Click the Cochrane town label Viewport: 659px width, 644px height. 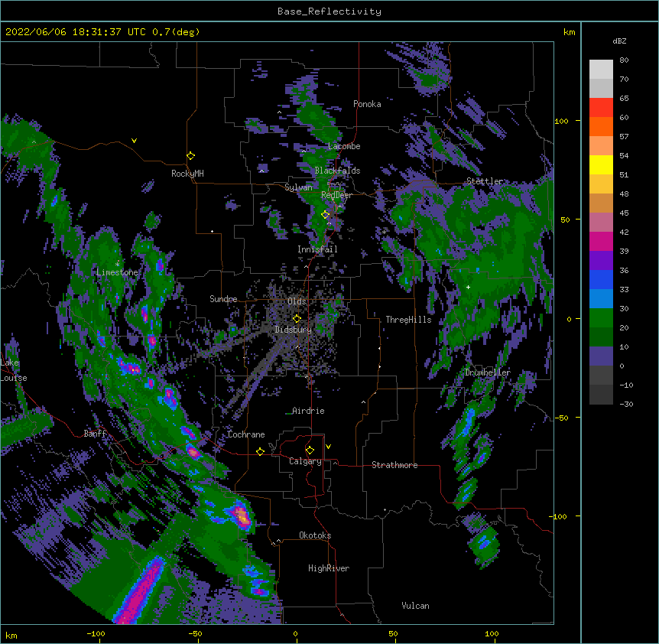246,434
